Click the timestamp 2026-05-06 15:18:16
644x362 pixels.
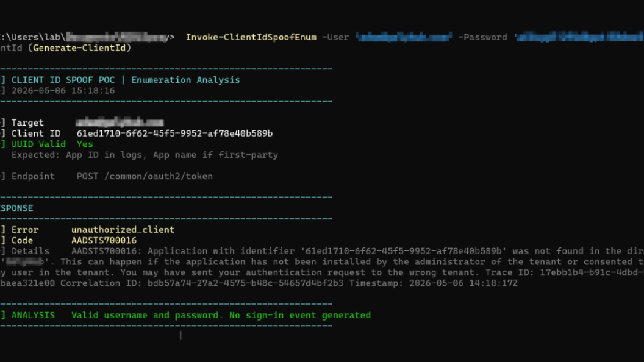click(63, 91)
